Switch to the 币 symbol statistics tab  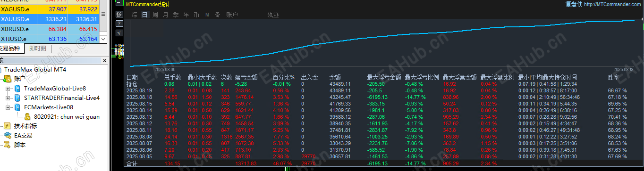[197, 15]
